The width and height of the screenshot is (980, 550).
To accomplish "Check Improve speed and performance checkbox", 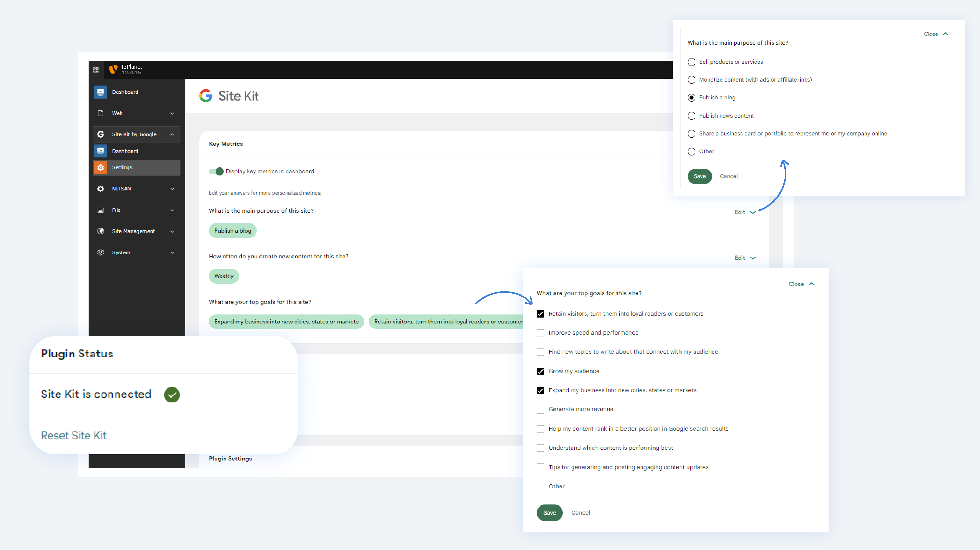I will tap(540, 333).
